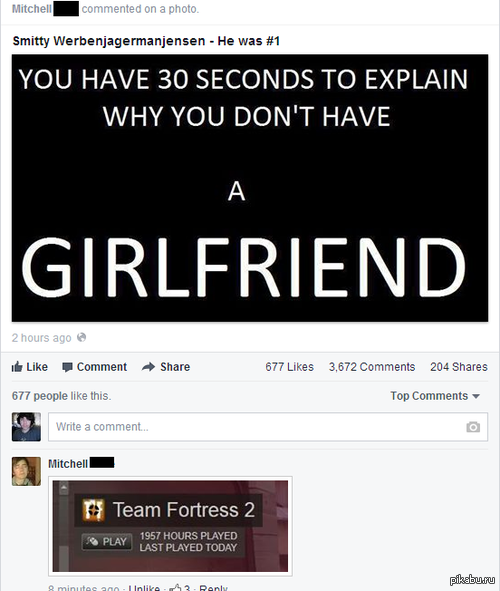500x591 pixels.
Task: Click the Share arrow icon
Action: (148, 366)
